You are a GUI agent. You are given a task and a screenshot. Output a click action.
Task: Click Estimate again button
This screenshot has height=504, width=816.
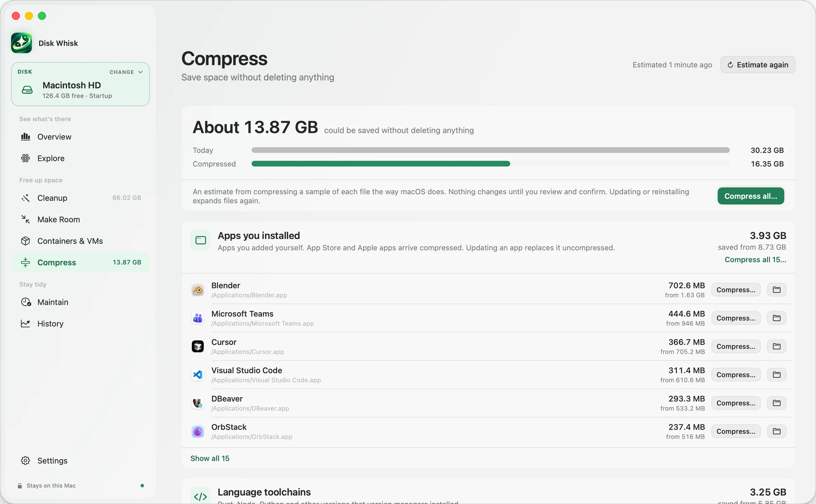point(758,65)
